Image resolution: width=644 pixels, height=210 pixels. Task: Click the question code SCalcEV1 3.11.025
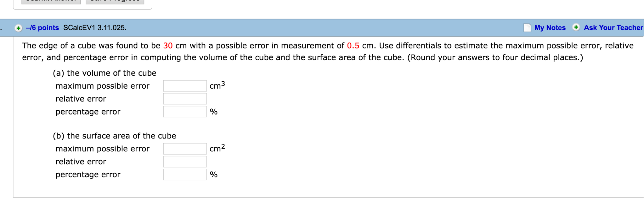pos(95,28)
